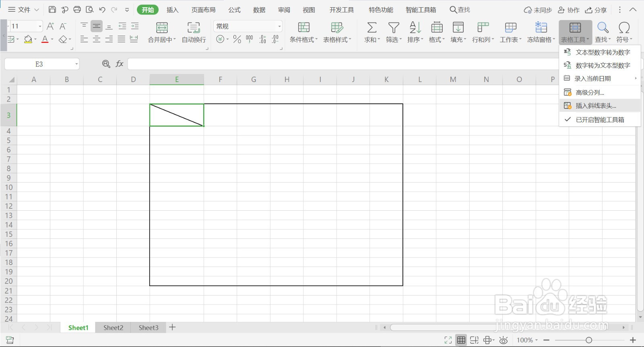
Task: Click into the formula bar input
Action: (x=343, y=64)
